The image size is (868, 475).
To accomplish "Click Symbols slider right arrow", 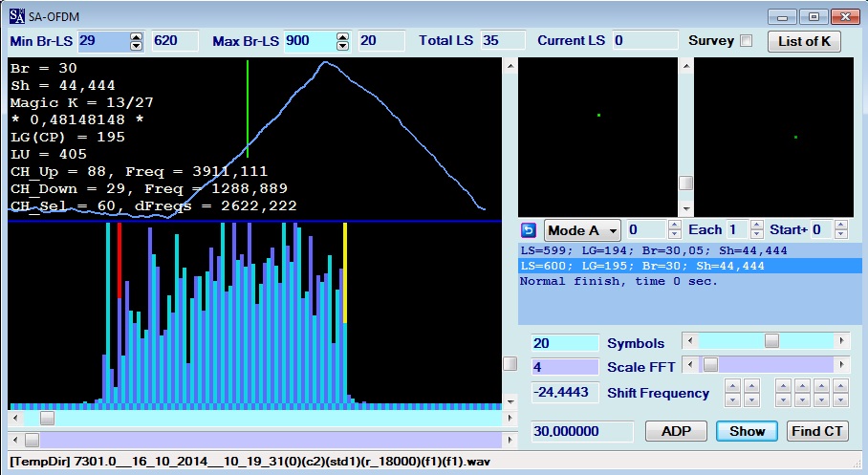I will (841, 340).
